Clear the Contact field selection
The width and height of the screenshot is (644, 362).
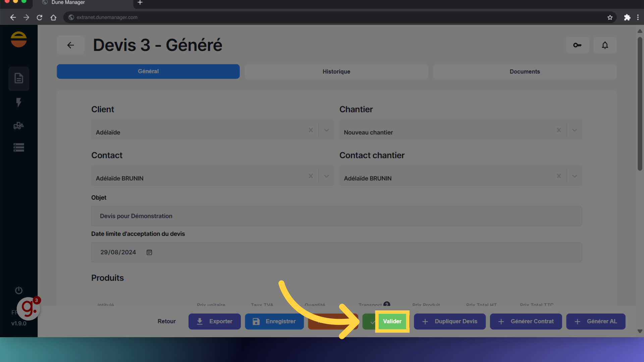(311, 176)
